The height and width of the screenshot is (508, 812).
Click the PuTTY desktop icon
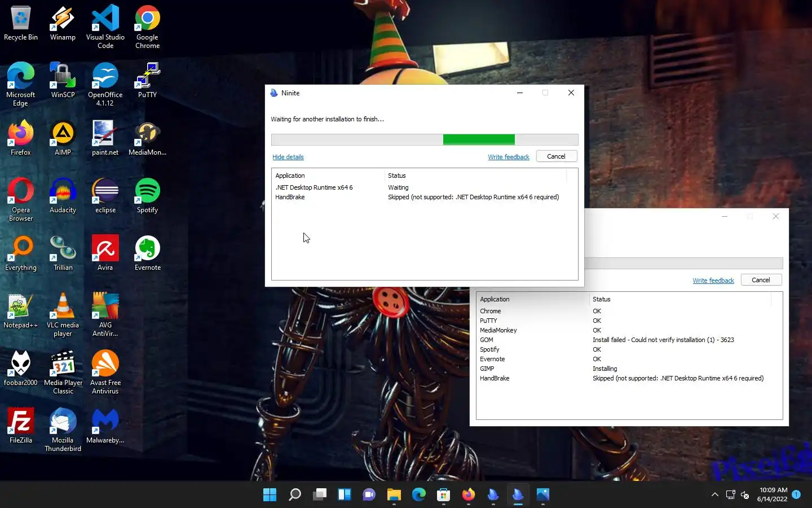pyautogui.click(x=147, y=80)
